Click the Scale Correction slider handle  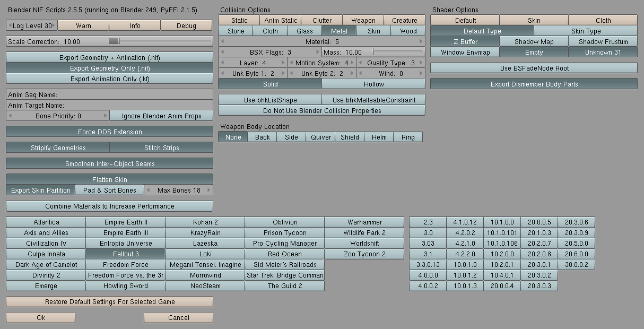coord(114,41)
